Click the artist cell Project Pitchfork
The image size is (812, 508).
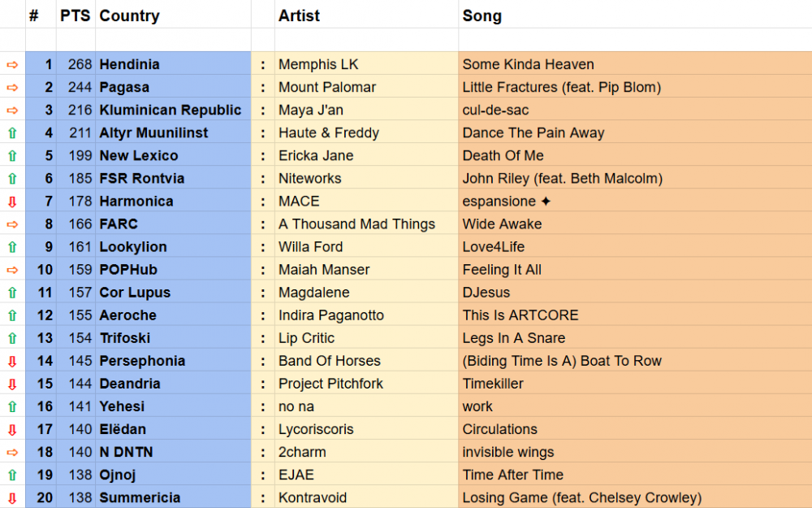click(330, 384)
